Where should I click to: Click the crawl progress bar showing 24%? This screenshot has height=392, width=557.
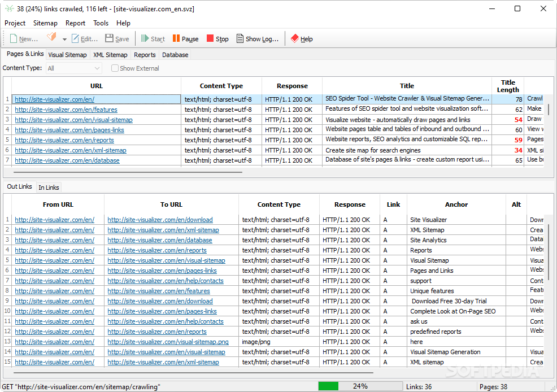(x=360, y=386)
